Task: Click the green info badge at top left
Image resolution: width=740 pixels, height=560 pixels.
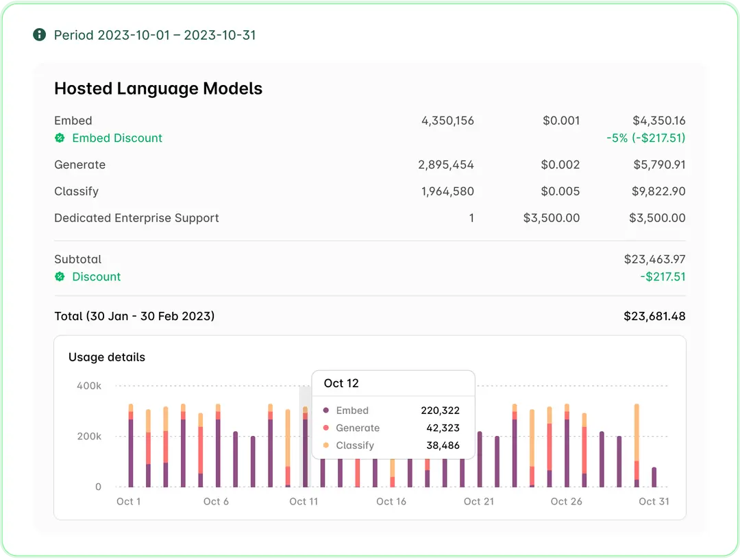Action: click(x=39, y=34)
